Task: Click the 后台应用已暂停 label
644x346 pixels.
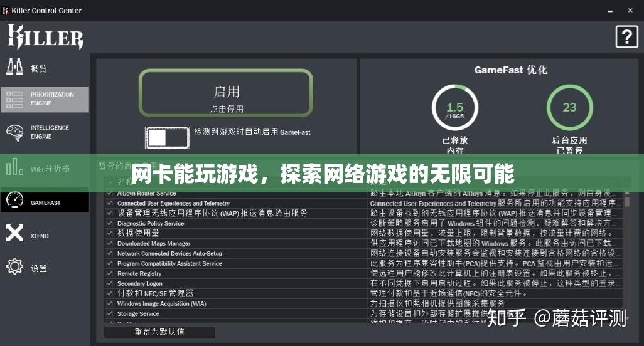Action: click(569, 145)
